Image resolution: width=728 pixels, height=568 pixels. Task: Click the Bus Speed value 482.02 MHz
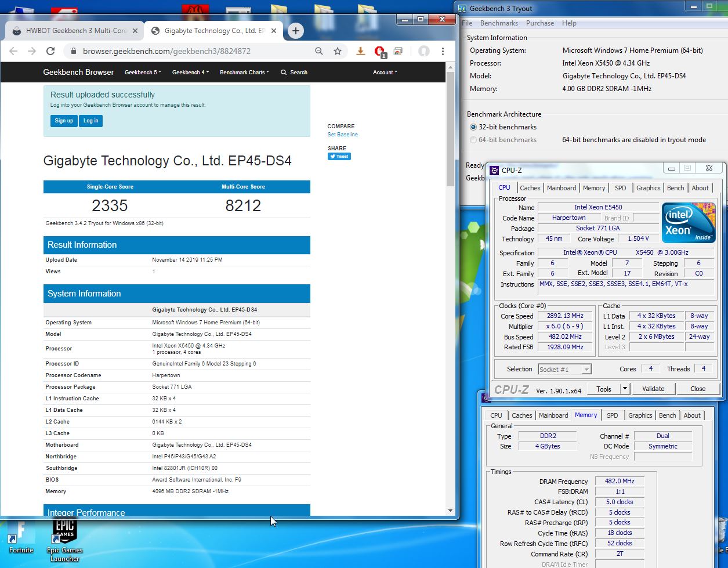click(565, 337)
